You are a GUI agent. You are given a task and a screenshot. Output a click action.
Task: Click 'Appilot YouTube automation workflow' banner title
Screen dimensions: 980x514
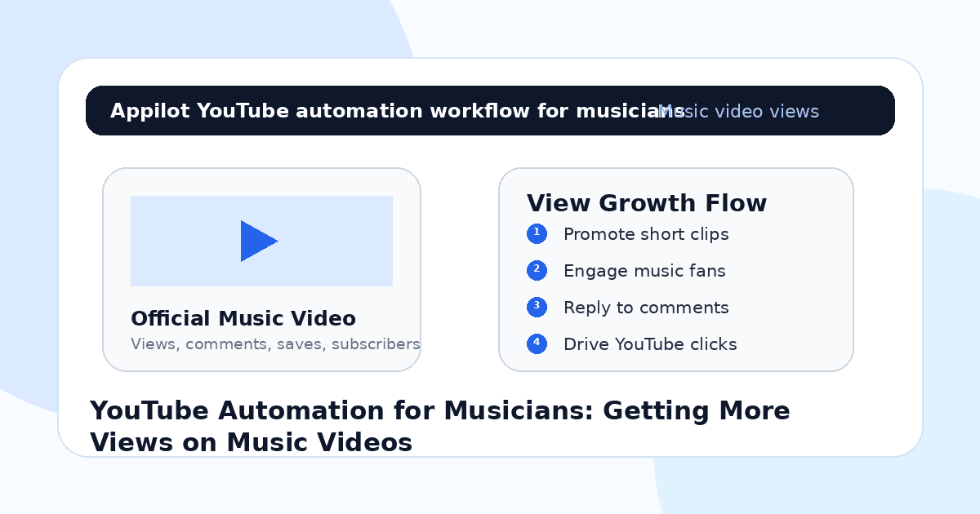(x=397, y=111)
